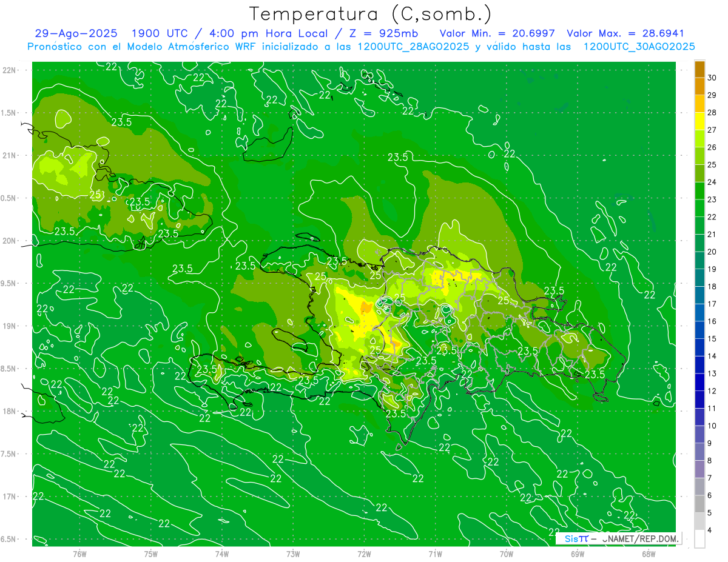Pick the blue colorbar segment between 14 and 15
The height and width of the screenshot is (562, 728).
[x=700, y=348]
